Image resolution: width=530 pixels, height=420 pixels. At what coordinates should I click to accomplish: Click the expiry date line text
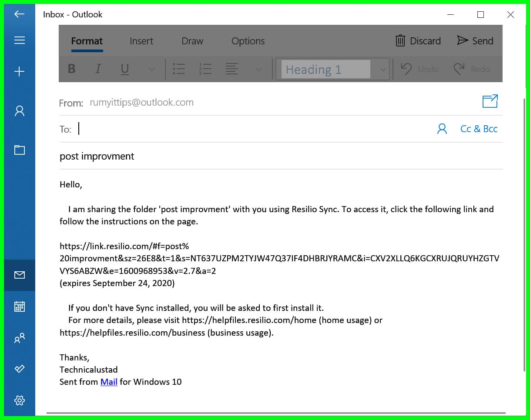(117, 283)
